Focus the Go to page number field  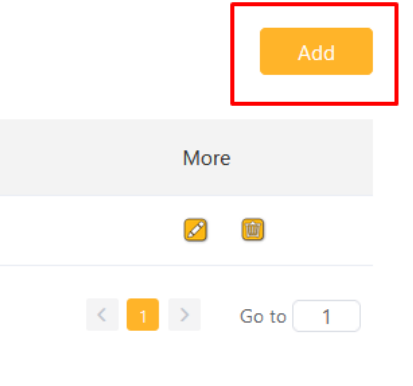pos(326,316)
